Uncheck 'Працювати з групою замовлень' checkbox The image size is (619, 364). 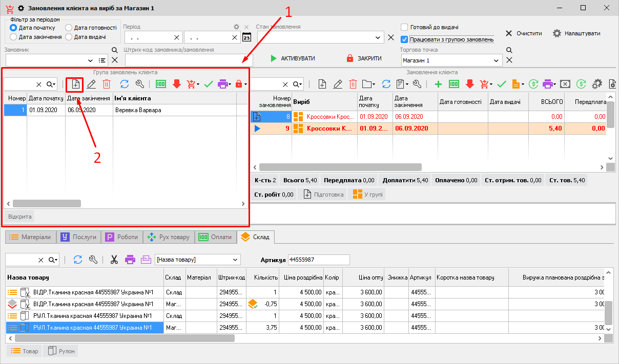pos(404,39)
